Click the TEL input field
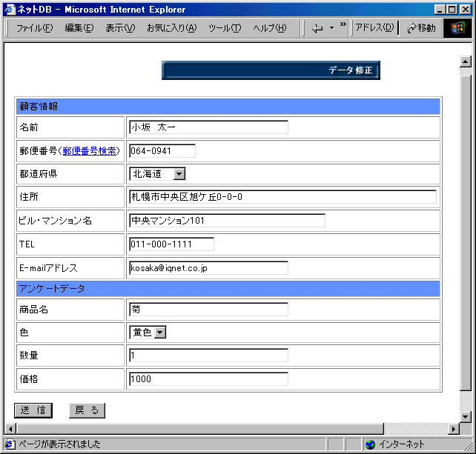The width and height of the screenshot is (476, 454). pyautogui.click(x=171, y=244)
